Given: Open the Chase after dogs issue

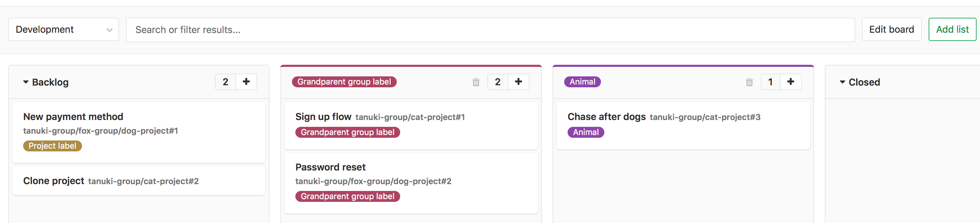Looking at the screenshot, I should [606, 117].
